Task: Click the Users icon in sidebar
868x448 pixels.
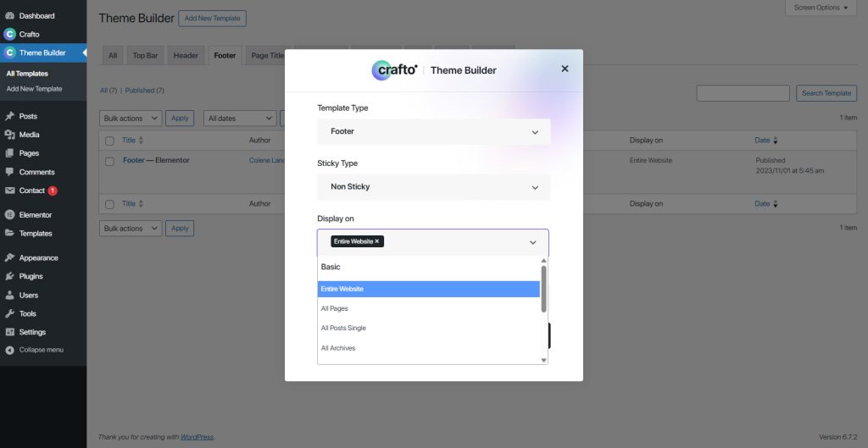Action: [9, 295]
